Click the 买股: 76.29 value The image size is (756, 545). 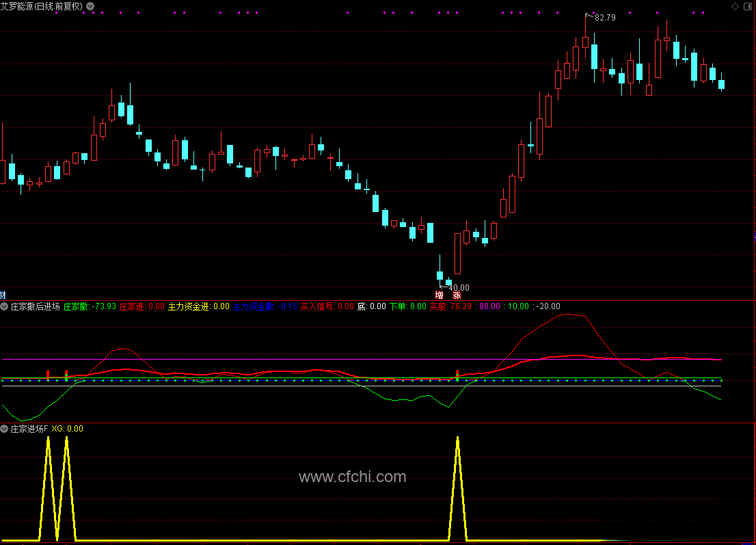(x=451, y=306)
